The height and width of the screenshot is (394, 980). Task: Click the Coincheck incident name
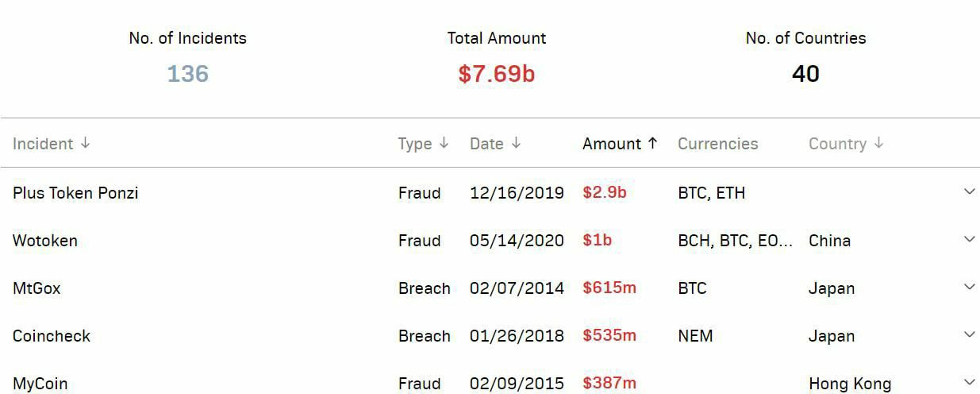pyautogui.click(x=52, y=336)
